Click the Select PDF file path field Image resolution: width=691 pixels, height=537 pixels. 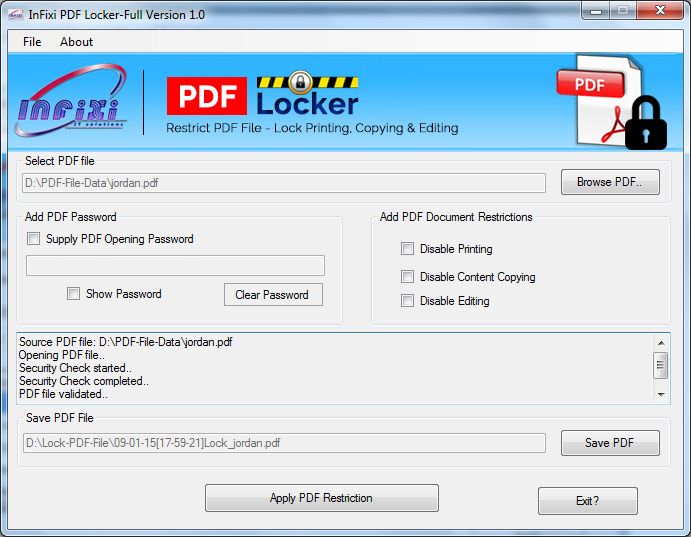point(284,183)
